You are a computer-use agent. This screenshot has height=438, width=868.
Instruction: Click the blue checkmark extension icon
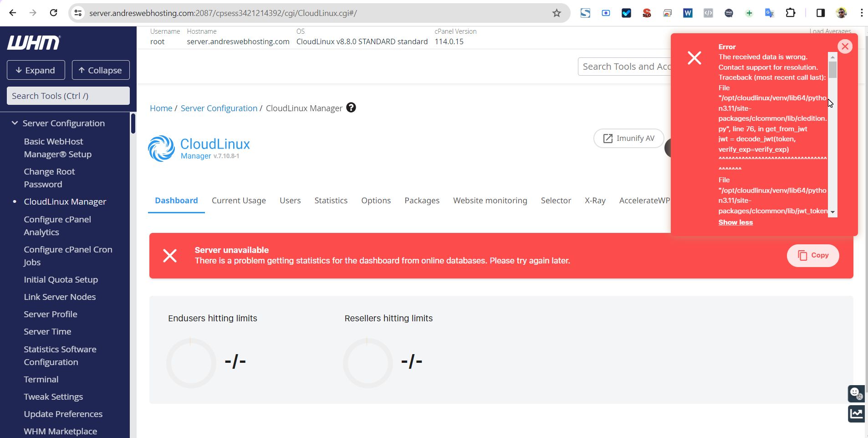point(626,13)
